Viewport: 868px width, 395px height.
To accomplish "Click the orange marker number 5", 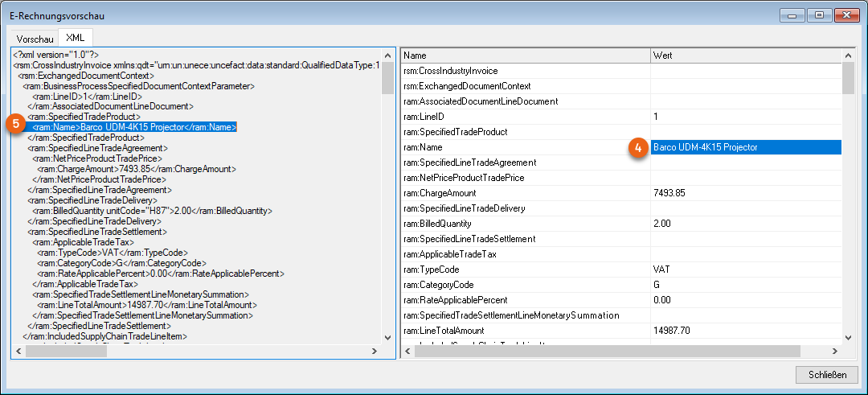I will point(15,124).
